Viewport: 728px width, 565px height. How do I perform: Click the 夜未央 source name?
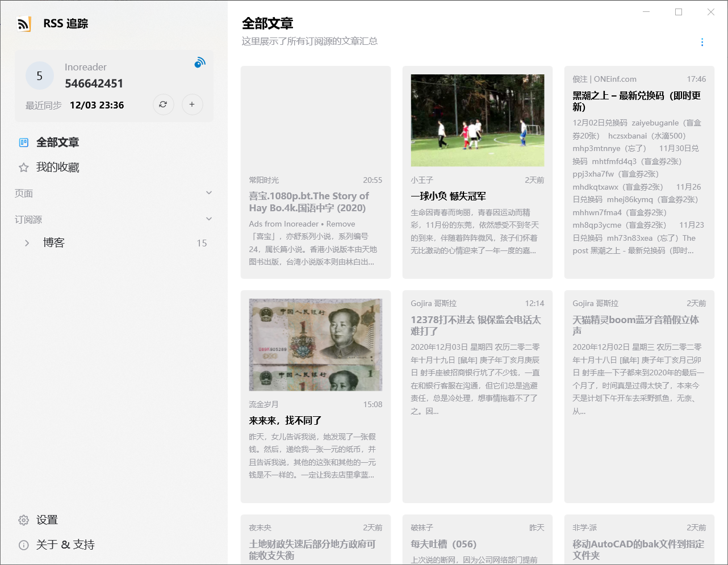pyautogui.click(x=260, y=528)
